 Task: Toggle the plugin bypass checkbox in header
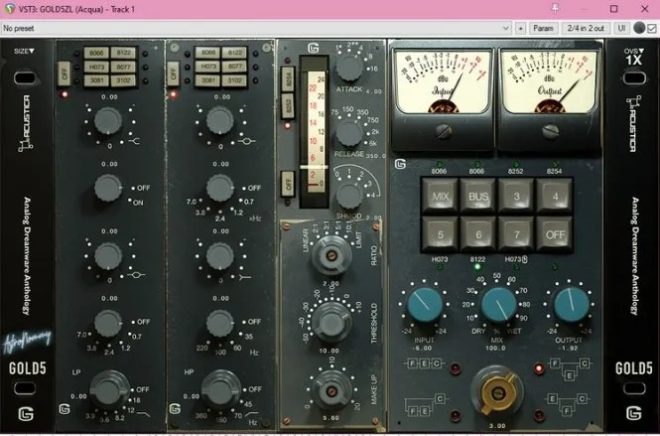pyautogui.click(x=652, y=29)
